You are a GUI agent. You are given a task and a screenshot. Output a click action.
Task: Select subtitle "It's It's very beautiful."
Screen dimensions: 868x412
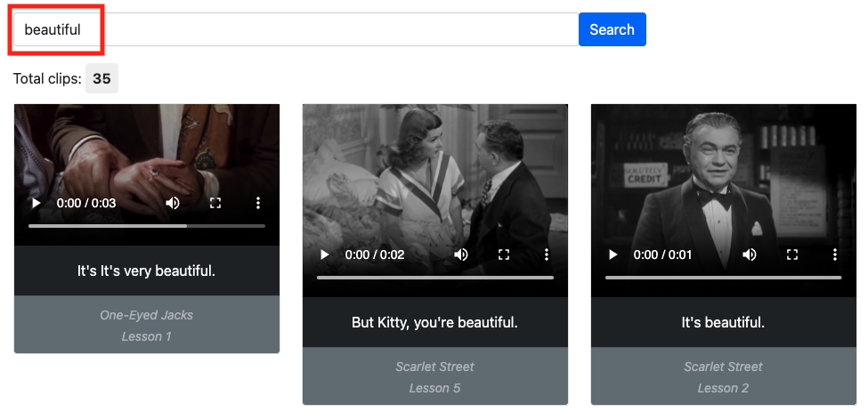[146, 271]
